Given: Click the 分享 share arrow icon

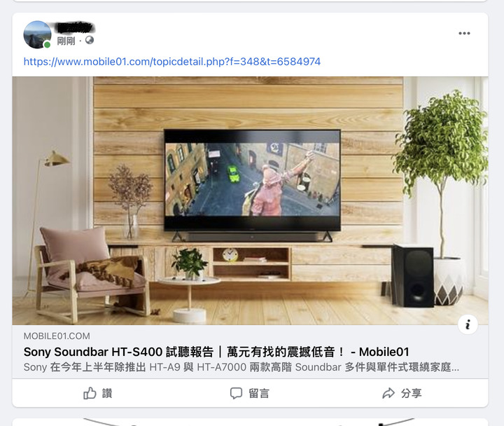Looking at the screenshot, I should click(x=388, y=393).
